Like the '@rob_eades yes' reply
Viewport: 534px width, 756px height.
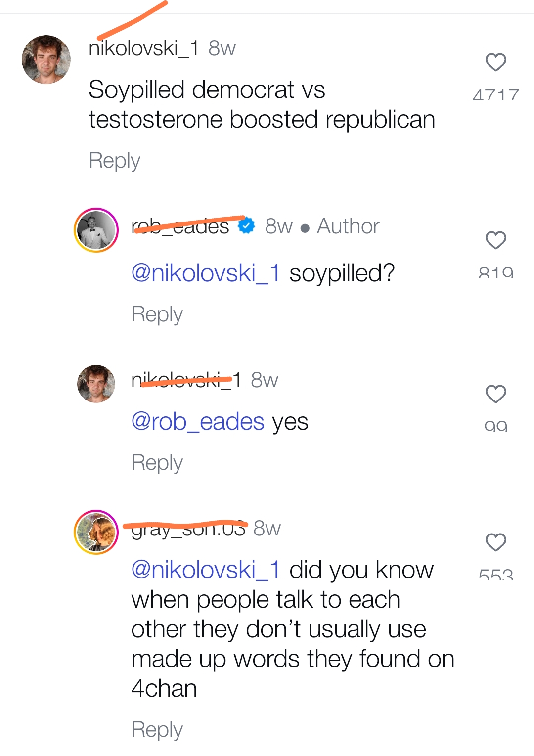(495, 394)
